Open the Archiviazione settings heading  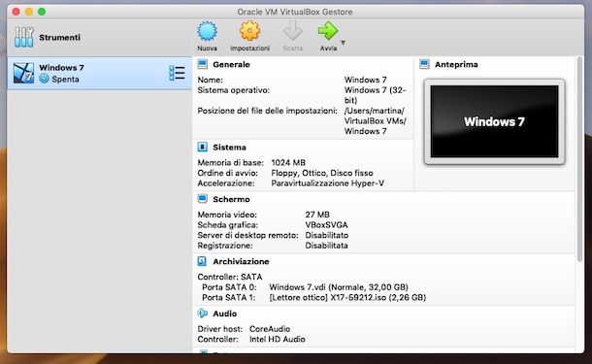pyautogui.click(x=241, y=261)
